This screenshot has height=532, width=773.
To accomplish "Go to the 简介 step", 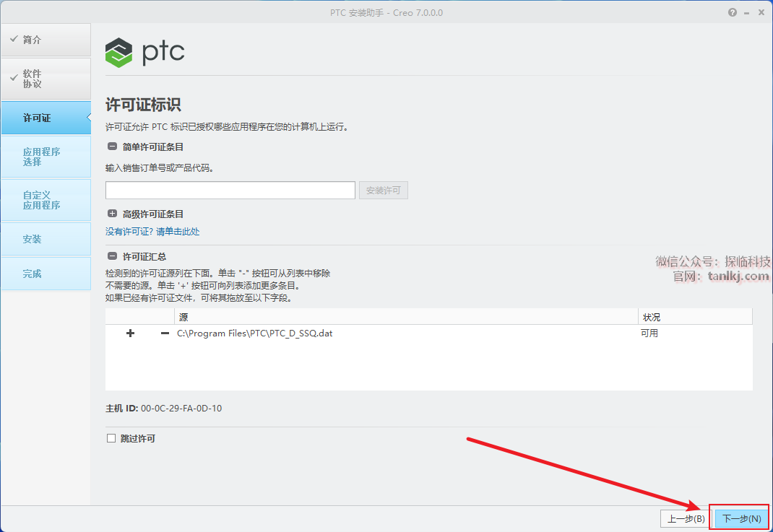I will coord(46,40).
